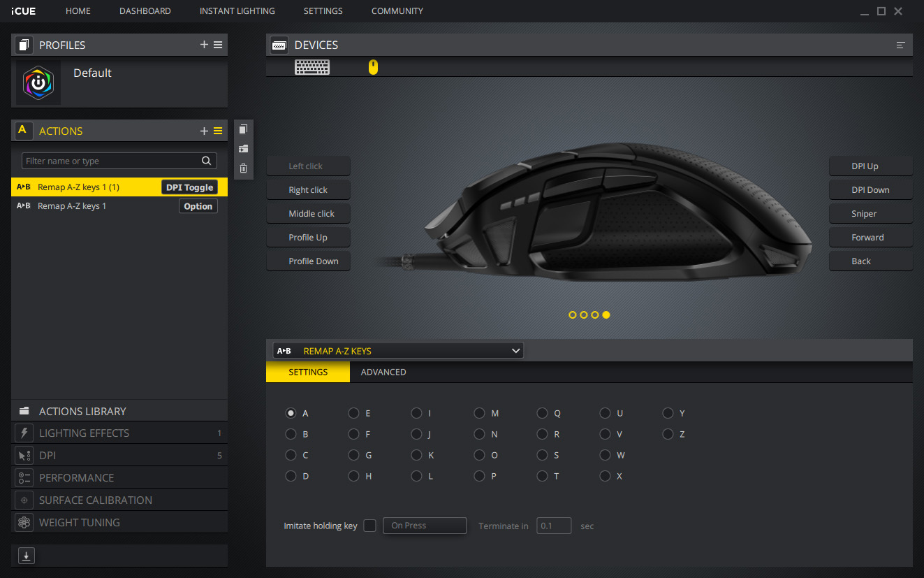Select the yellow mouse device icon

click(x=373, y=67)
